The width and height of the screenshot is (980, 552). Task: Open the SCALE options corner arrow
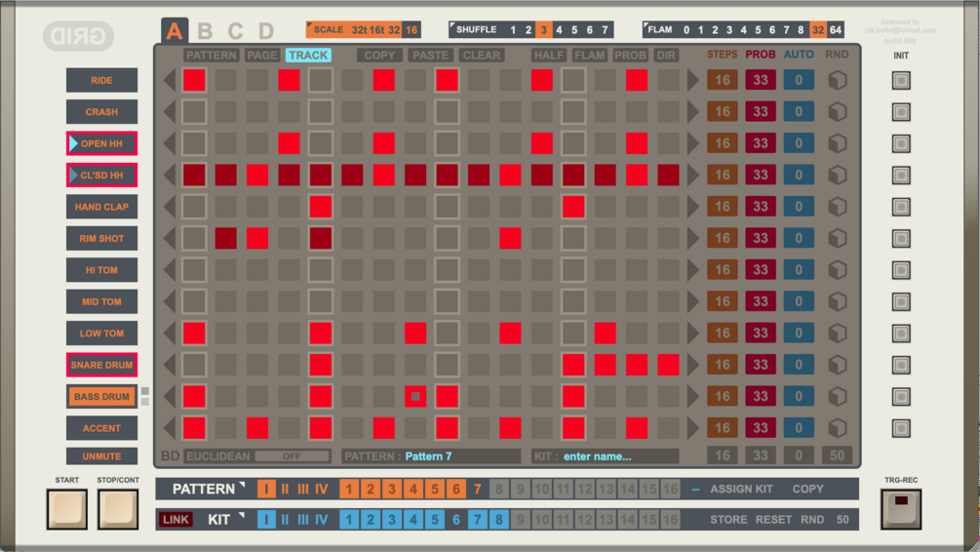pyautogui.click(x=310, y=25)
